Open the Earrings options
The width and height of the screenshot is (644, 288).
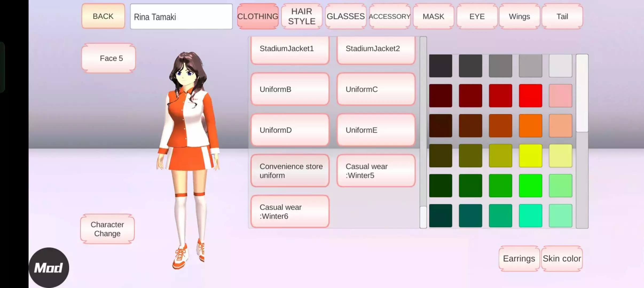[519, 258]
